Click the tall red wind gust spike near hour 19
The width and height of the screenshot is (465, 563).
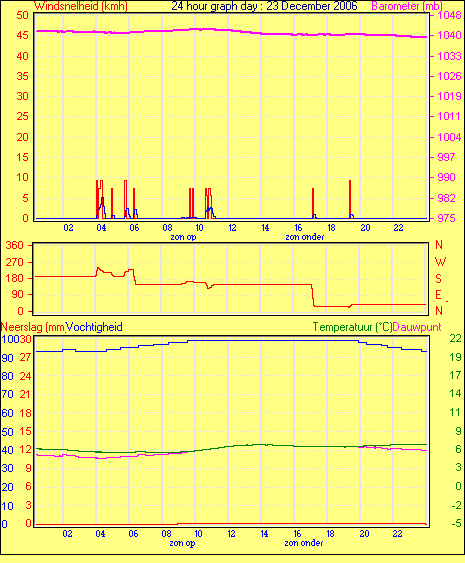(350, 199)
